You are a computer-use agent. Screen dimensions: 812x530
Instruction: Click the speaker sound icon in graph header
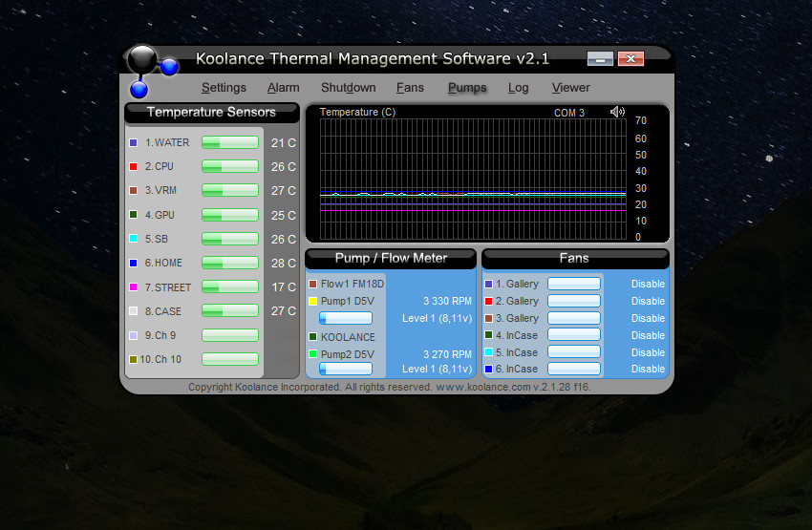coord(617,112)
